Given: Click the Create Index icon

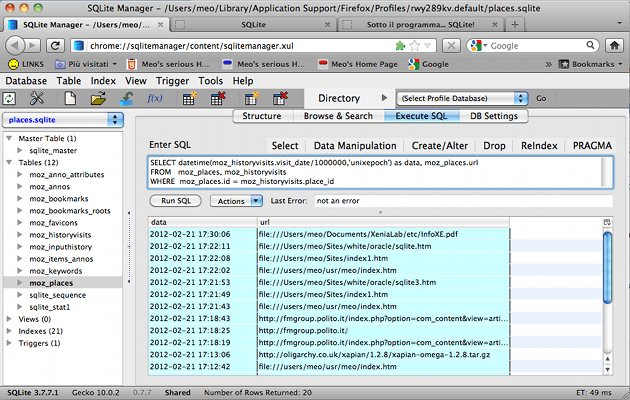Looking at the screenshot, I should [252, 98].
